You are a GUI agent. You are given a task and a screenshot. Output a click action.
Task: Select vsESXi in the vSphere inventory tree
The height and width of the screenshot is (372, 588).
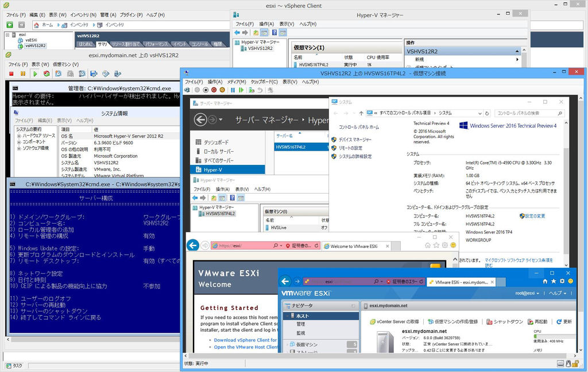(x=31, y=40)
